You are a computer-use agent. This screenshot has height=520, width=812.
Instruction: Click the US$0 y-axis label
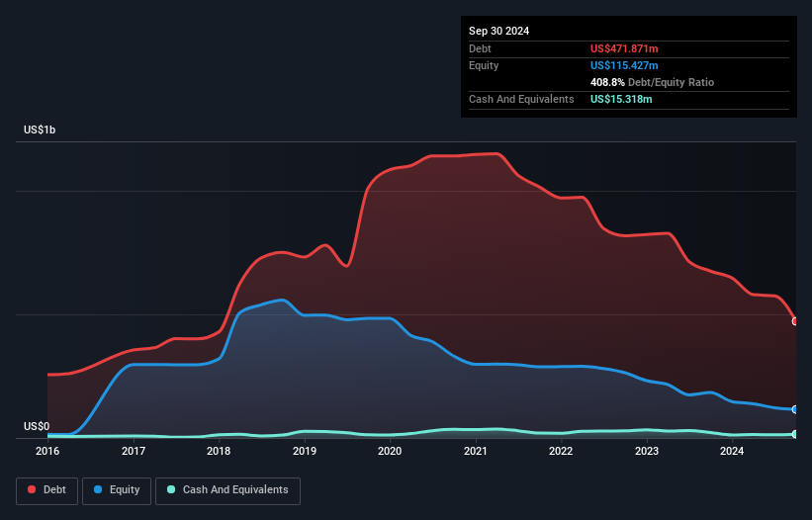pyautogui.click(x=37, y=426)
